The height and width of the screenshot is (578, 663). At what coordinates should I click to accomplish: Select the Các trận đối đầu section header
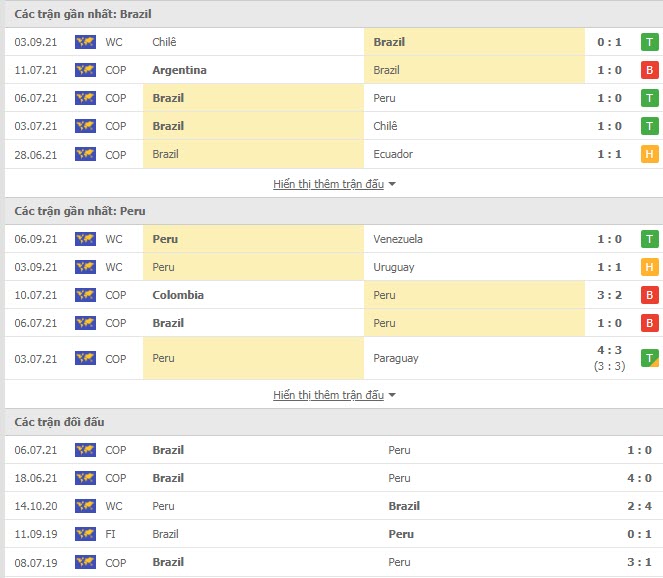pos(59,422)
